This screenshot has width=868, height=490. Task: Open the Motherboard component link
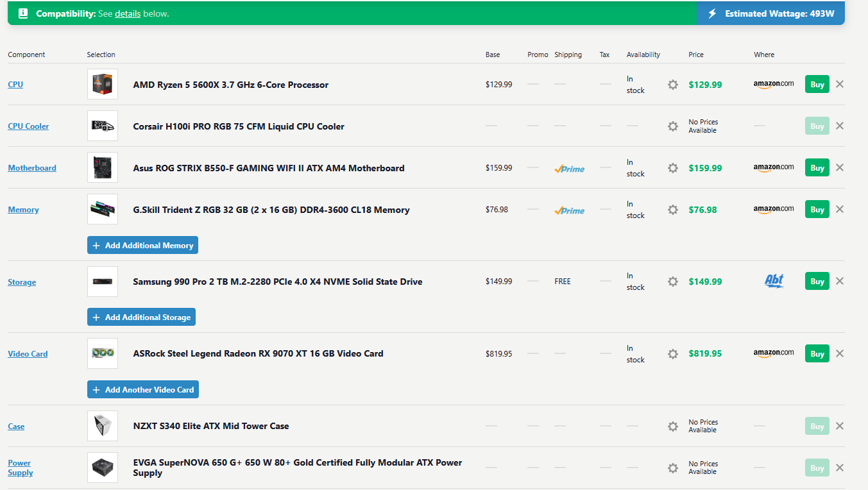coord(32,168)
